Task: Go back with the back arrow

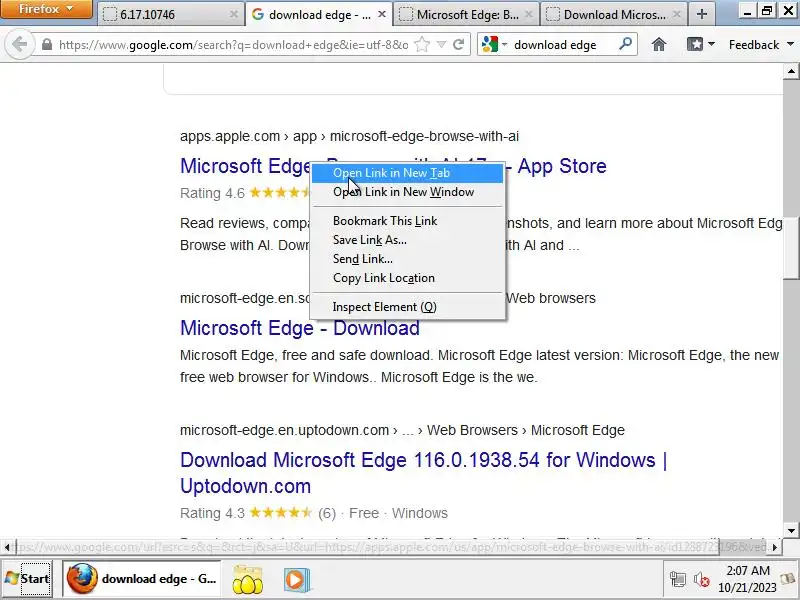Action: 19,44
